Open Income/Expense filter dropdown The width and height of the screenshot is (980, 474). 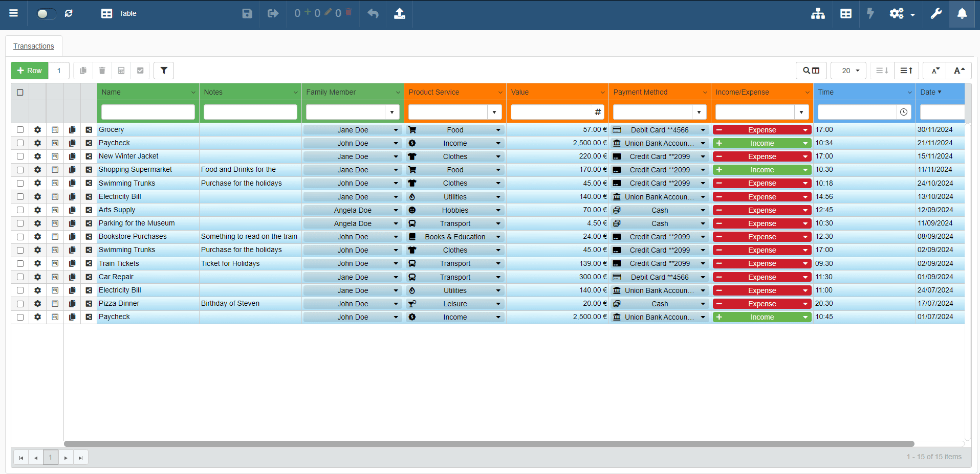pyautogui.click(x=801, y=112)
